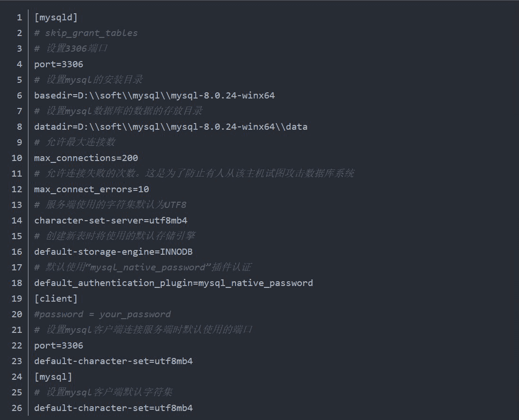Click line number 26 in the gutter
519x420 pixels.
click(x=17, y=408)
